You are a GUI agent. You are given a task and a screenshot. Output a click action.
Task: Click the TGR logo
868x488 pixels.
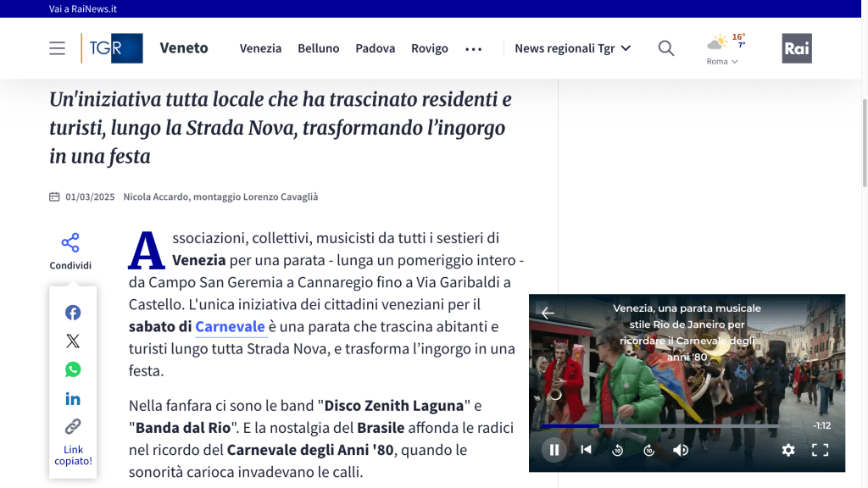click(x=112, y=48)
